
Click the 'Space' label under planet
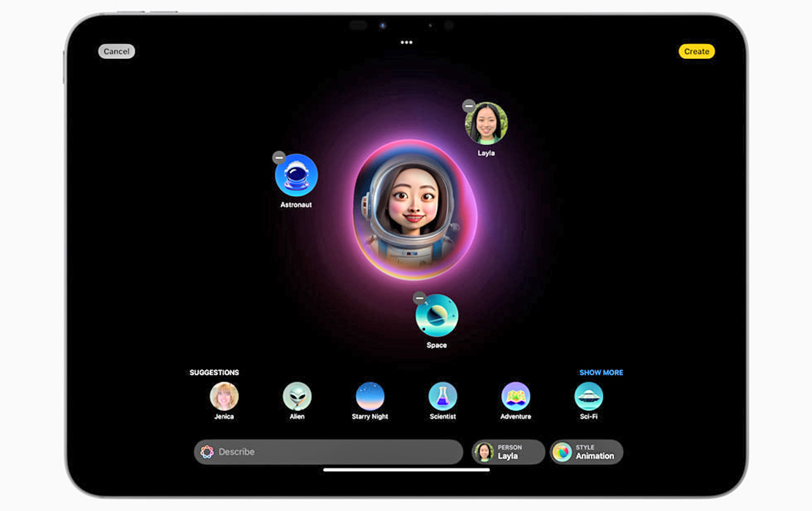click(x=436, y=346)
